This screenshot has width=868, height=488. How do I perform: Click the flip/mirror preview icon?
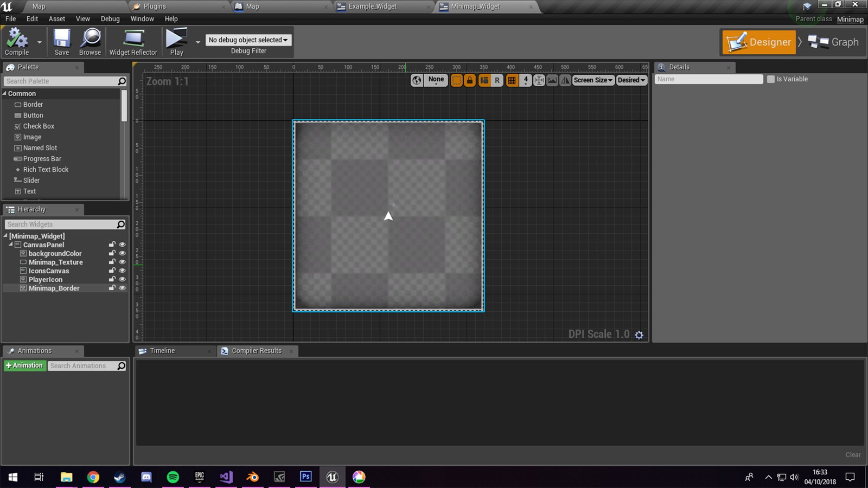[x=565, y=80]
